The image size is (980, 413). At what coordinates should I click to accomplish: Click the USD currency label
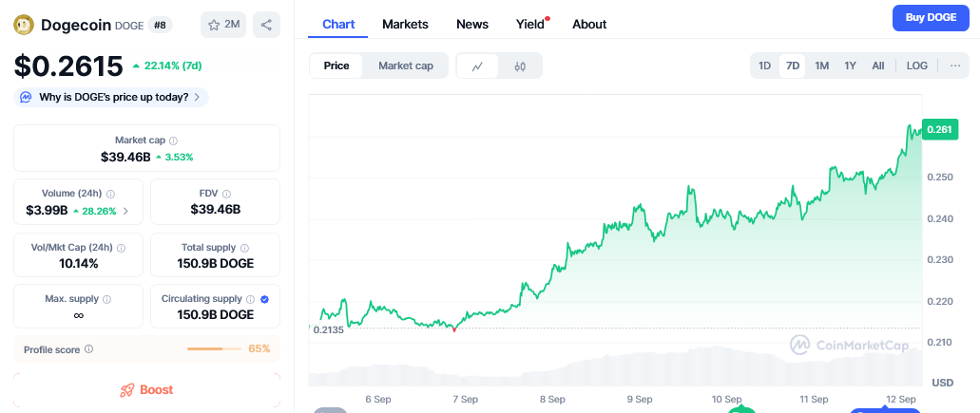943,383
